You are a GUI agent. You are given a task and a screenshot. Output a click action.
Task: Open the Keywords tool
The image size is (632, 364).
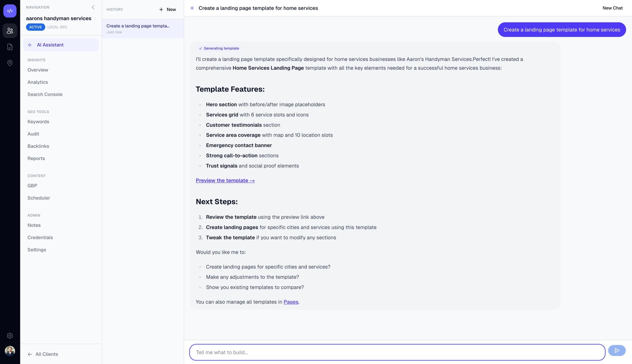[38, 121]
